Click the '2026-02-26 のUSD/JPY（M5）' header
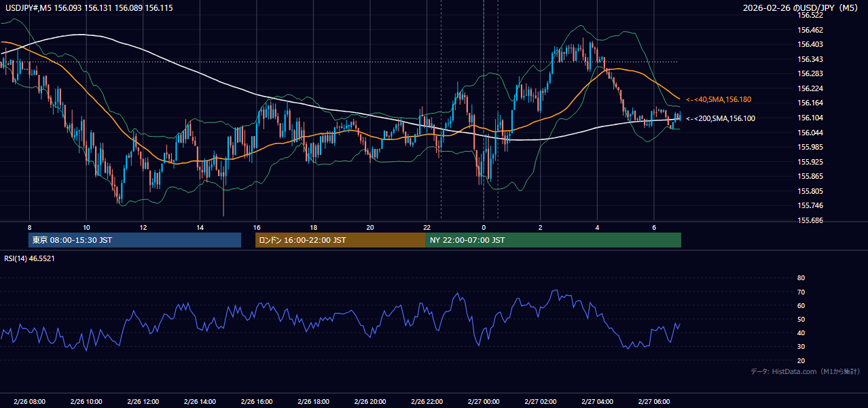This screenshot has height=408, width=868. (801, 7)
